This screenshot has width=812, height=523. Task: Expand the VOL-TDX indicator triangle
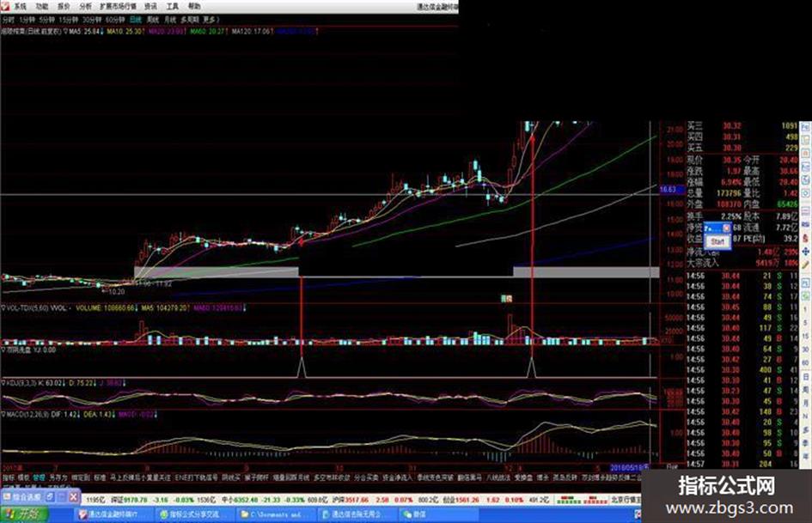click(3, 308)
